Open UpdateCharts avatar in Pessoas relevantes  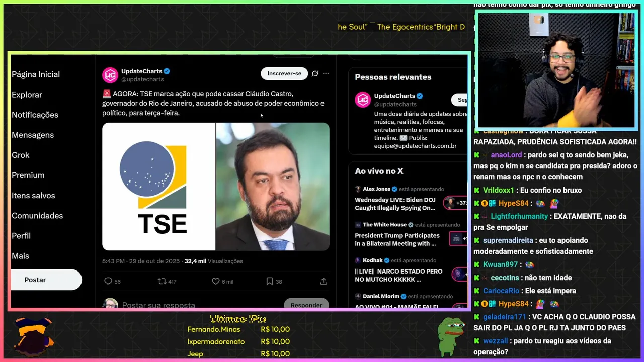click(363, 100)
